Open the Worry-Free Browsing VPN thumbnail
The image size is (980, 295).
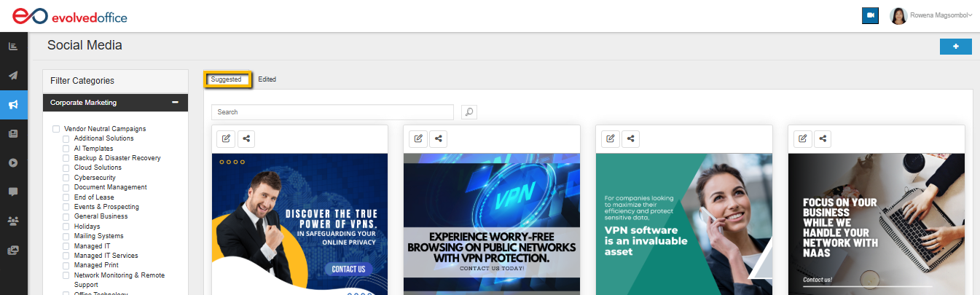click(x=492, y=224)
